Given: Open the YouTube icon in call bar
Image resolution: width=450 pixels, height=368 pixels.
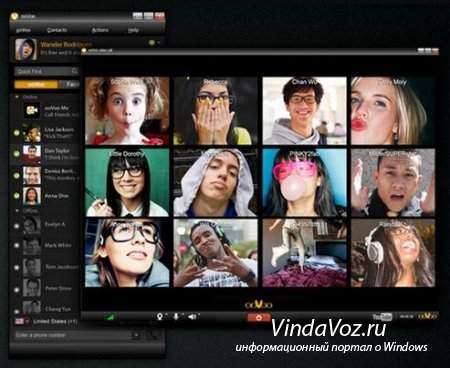Looking at the screenshot, I should (x=382, y=316).
